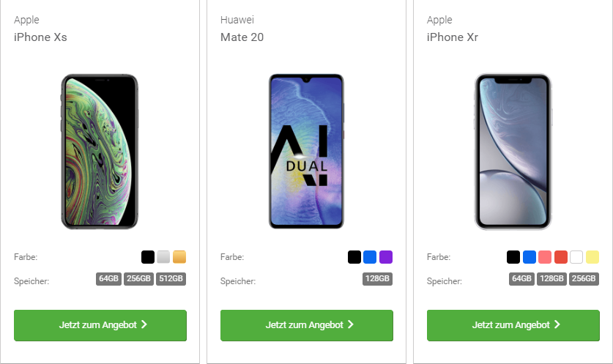The width and height of the screenshot is (613, 364).
Task: Select yellow color for iPhone Xr
Action: click(x=592, y=257)
